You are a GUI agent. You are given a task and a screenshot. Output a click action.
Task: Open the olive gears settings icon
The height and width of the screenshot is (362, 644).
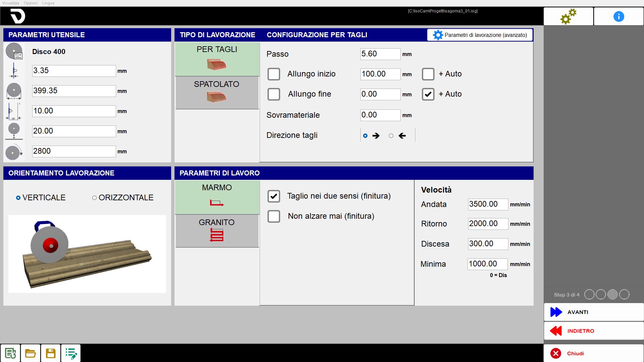(568, 16)
